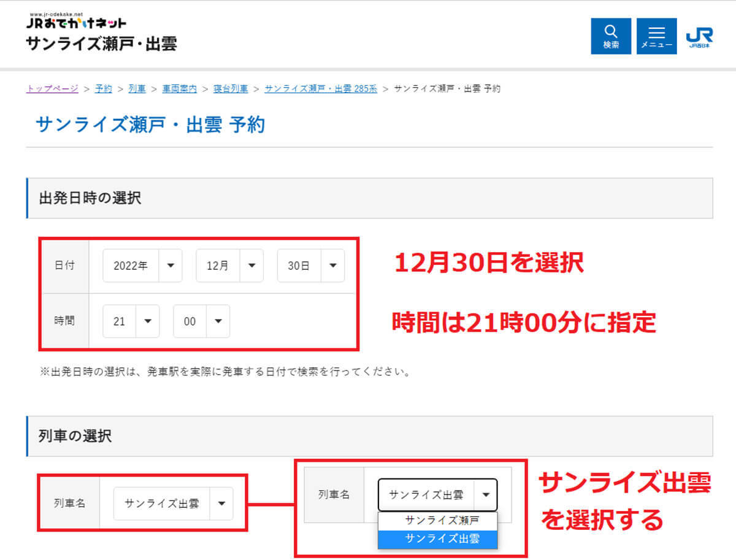Image resolution: width=736 pixels, height=560 pixels.
Task: Open the 列車 breadcrumb link
Action: pos(137,89)
